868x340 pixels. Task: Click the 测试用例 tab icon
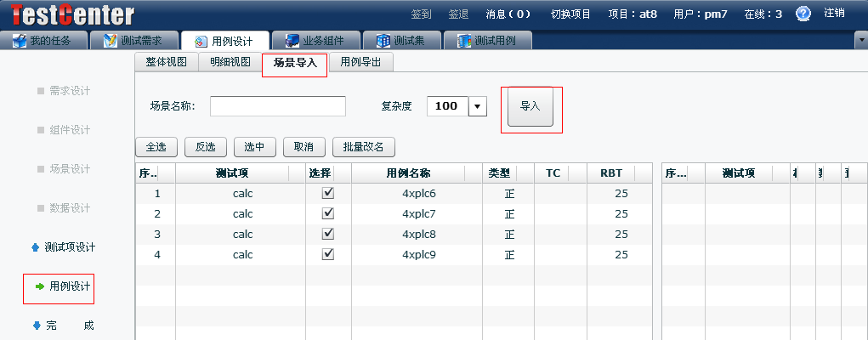[463, 40]
